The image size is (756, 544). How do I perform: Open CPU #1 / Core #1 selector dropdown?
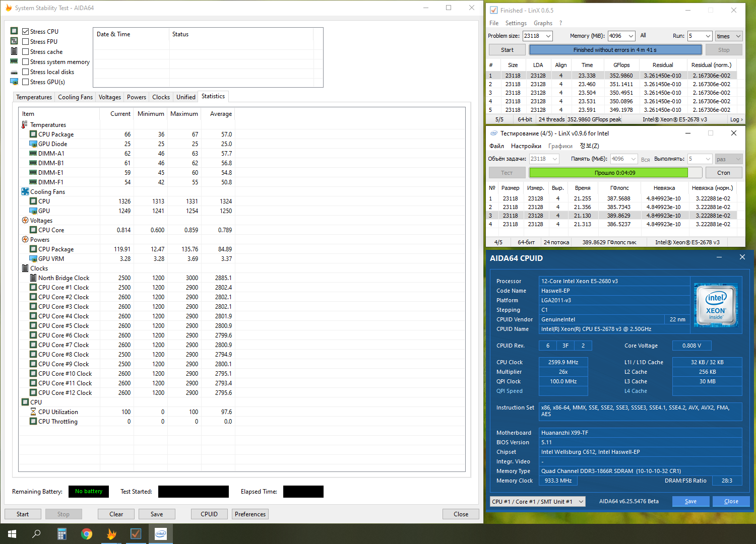pyautogui.click(x=538, y=501)
